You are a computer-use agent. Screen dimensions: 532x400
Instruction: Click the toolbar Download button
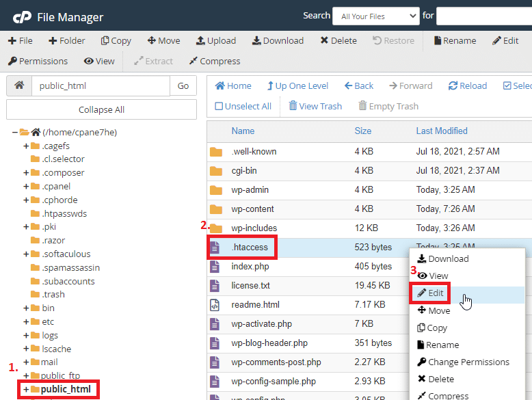click(x=278, y=41)
